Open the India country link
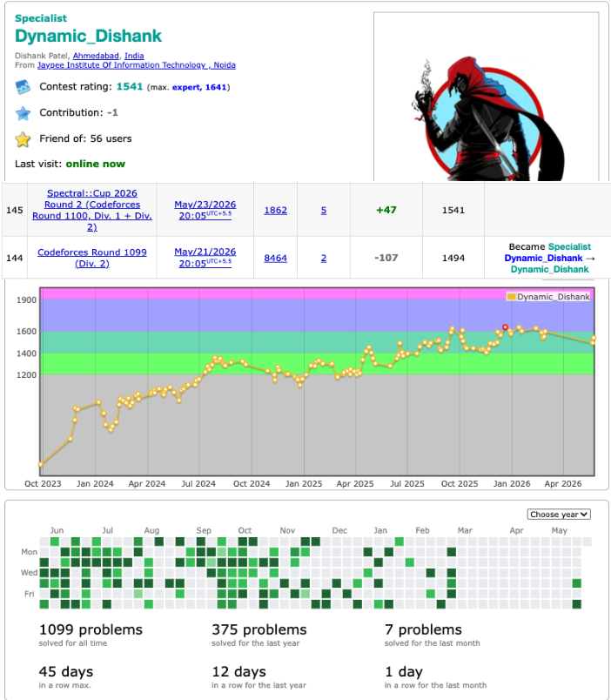This screenshot has width=611, height=700. click(134, 56)
